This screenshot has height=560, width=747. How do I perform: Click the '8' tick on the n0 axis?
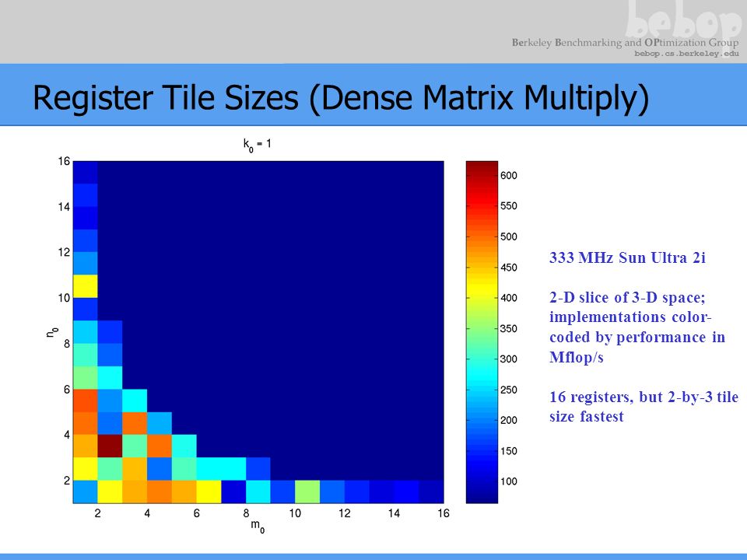(67, 344)
